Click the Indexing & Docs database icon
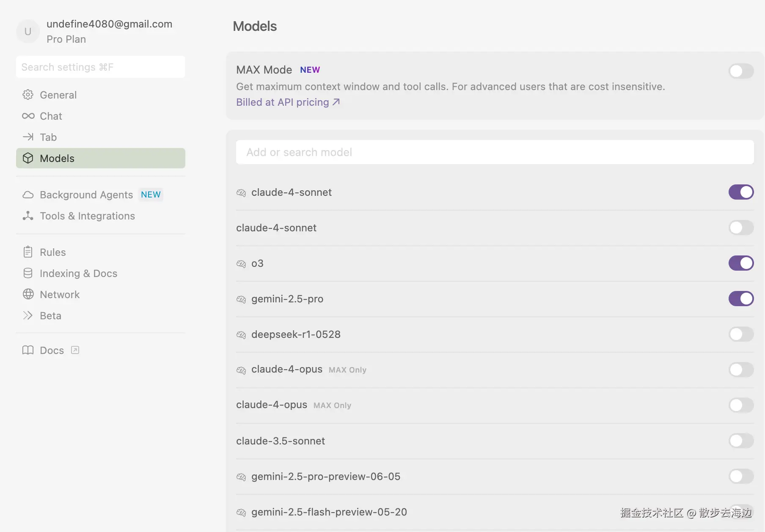 tap(28, 273)
